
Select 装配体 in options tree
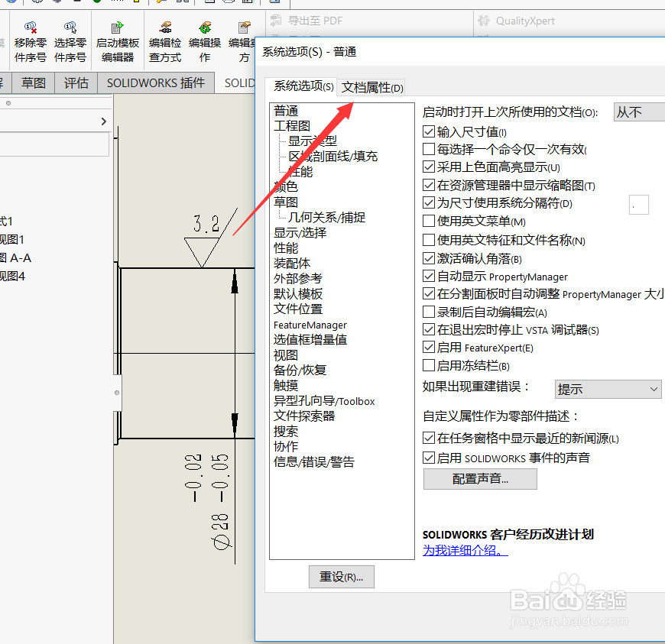click(x=292, y=264)
